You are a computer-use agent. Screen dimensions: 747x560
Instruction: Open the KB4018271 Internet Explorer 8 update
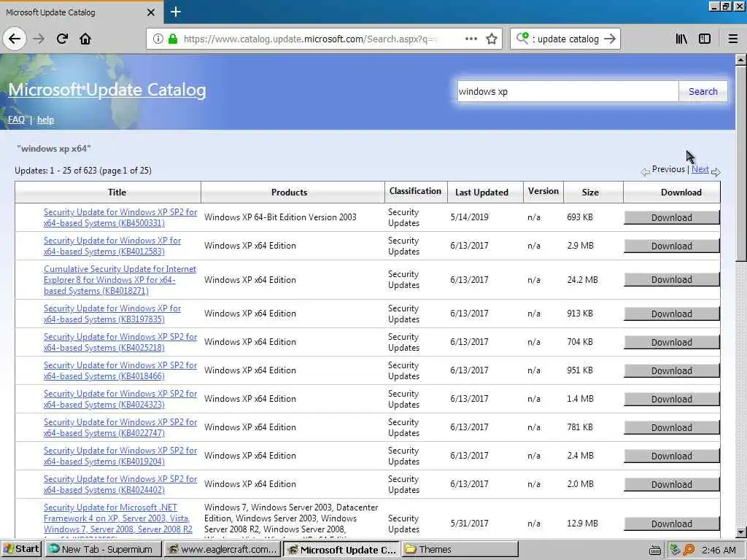click(x=120, y=280)
